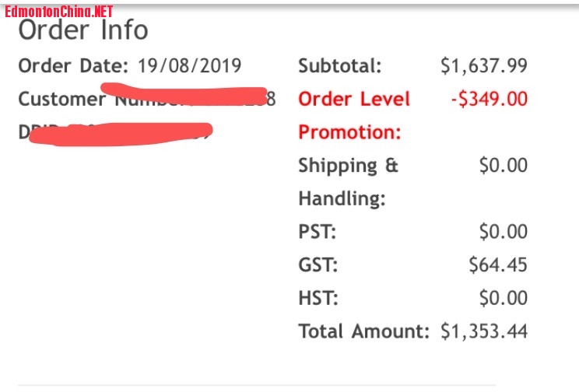Select the total amount $1,353.44
This screenshot has height=392, width=579.
click(484, 331)
